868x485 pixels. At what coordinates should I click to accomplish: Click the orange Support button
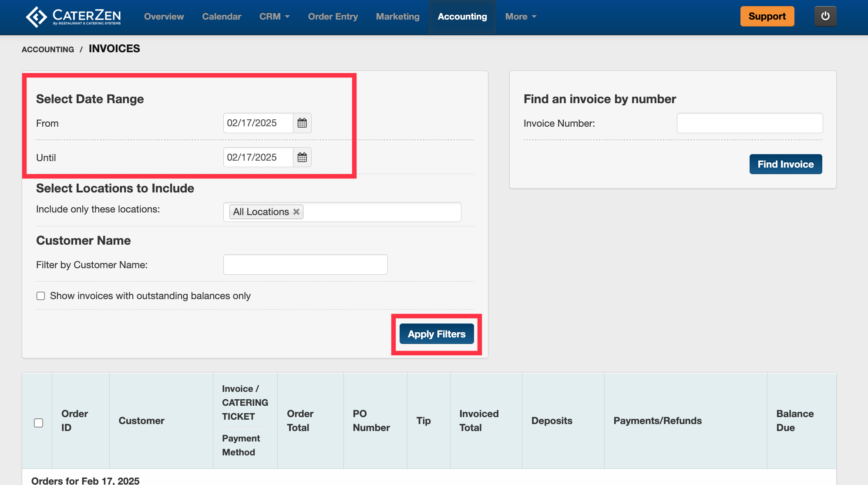767,17
